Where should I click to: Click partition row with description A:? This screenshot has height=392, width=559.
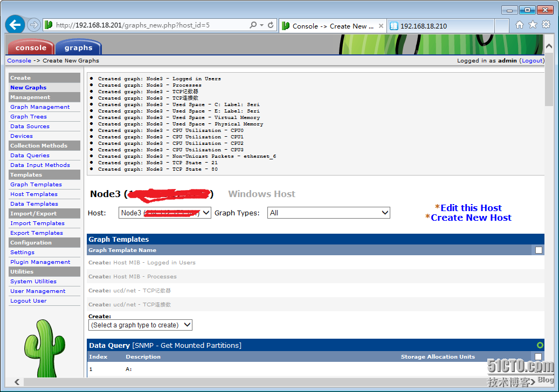pyautogui.click(x=315, y=369)
